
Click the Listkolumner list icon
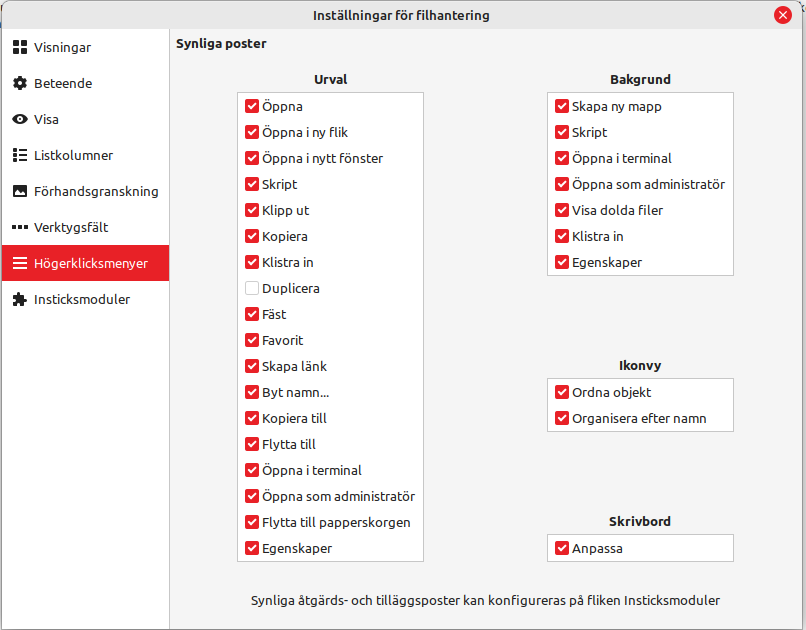pyautogui.click(x=20, y=155)
